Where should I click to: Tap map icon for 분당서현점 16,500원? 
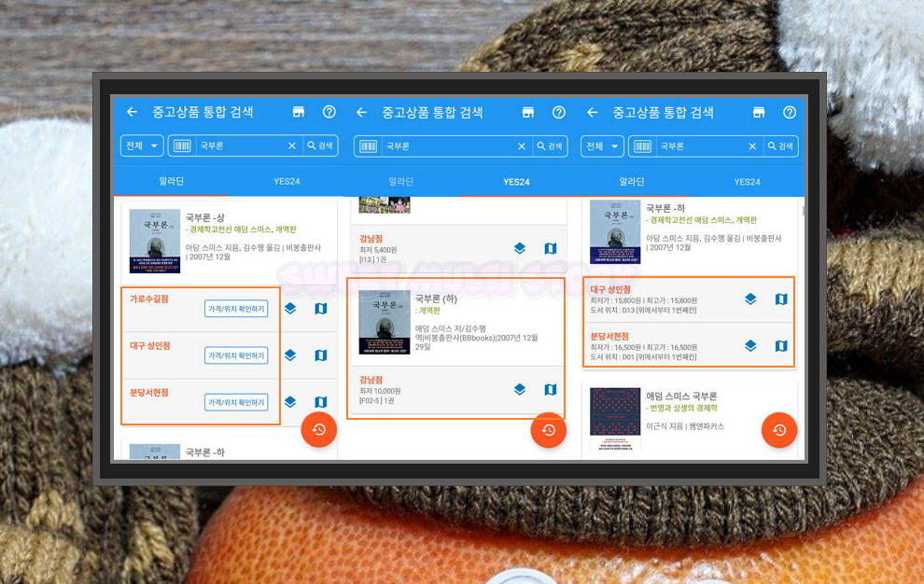coord(781,346)
